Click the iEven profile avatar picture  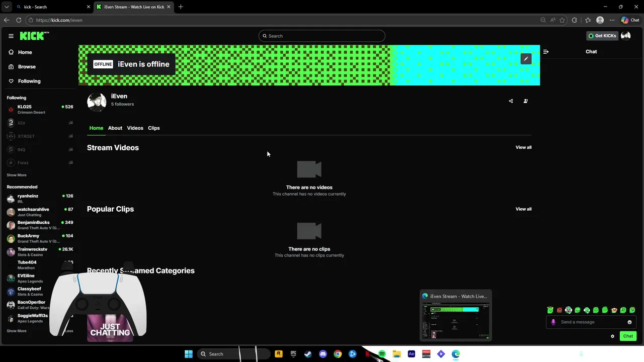point(97,101)
